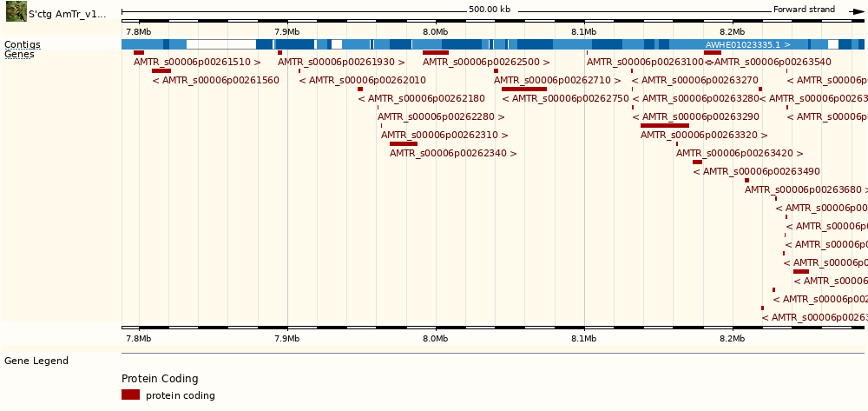
Task: Open gene AMTR_s00006p00262500 label
Action: click(486, 62)
